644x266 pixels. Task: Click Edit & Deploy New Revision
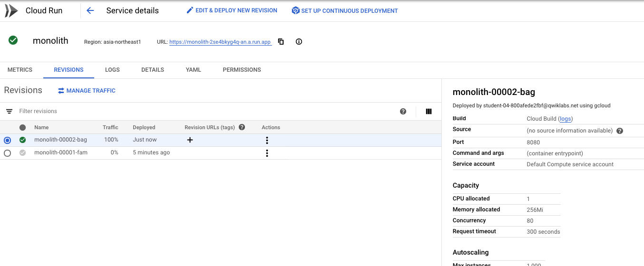(232, 10)
